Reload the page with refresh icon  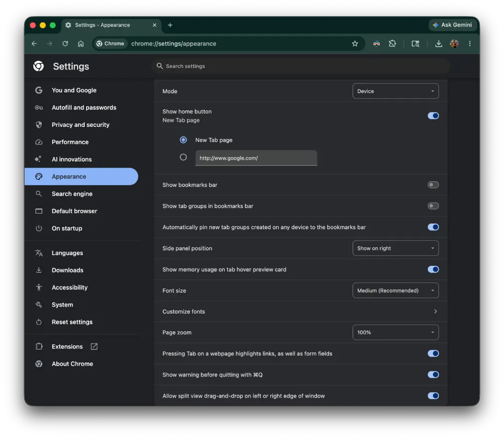coord(65,44)
